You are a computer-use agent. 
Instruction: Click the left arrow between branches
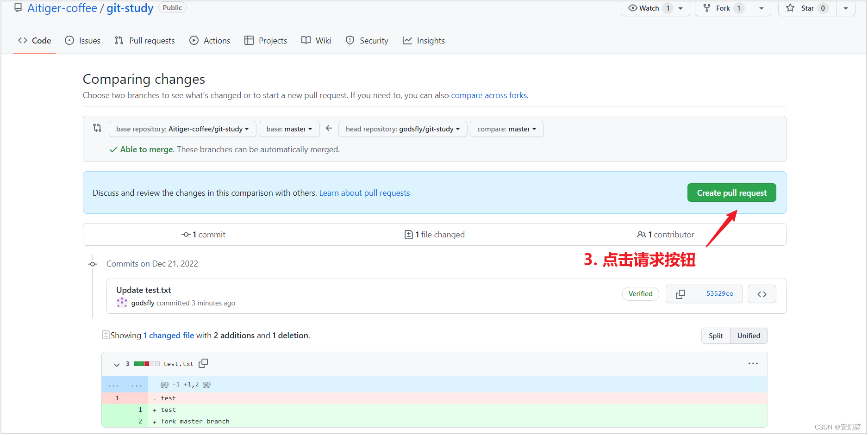coord(329,128)
